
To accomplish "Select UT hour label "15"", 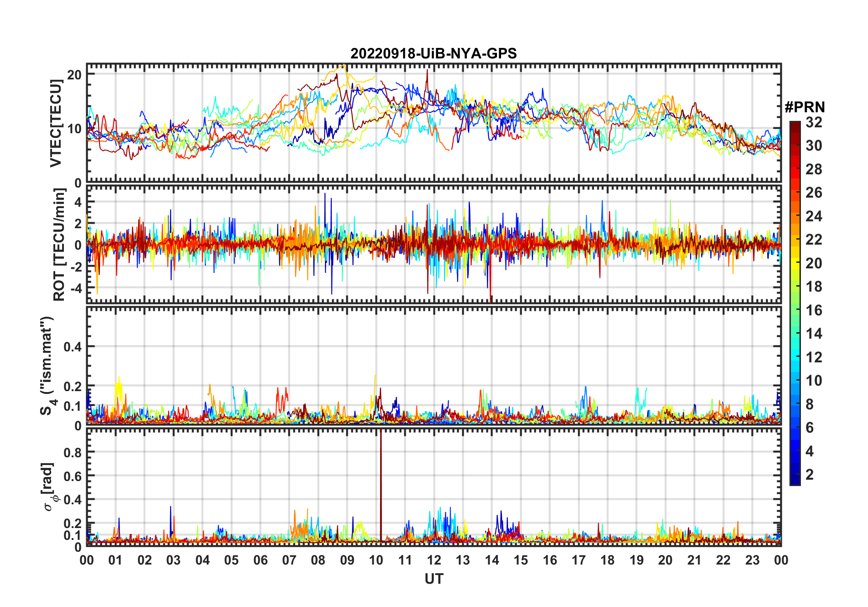I will point(521,560).
